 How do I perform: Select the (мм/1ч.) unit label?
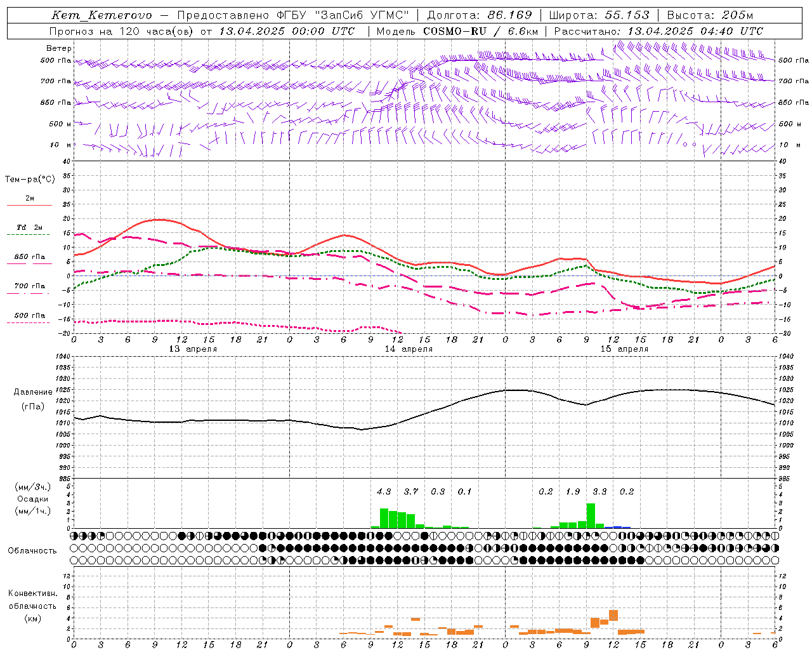click(32, 512)
